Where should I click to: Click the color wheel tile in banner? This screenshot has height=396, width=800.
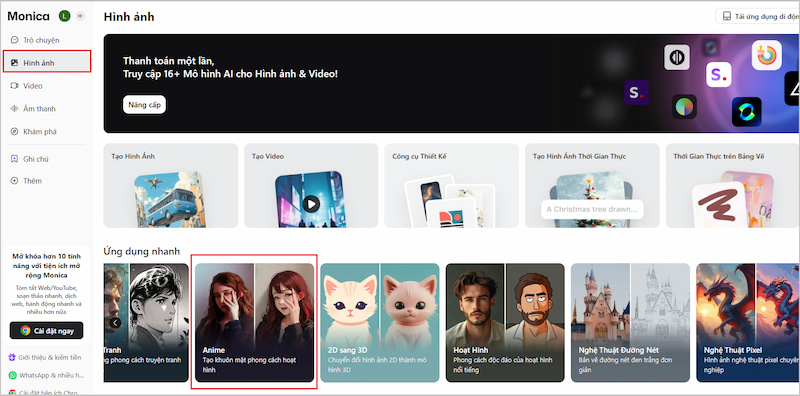point(684,107)
